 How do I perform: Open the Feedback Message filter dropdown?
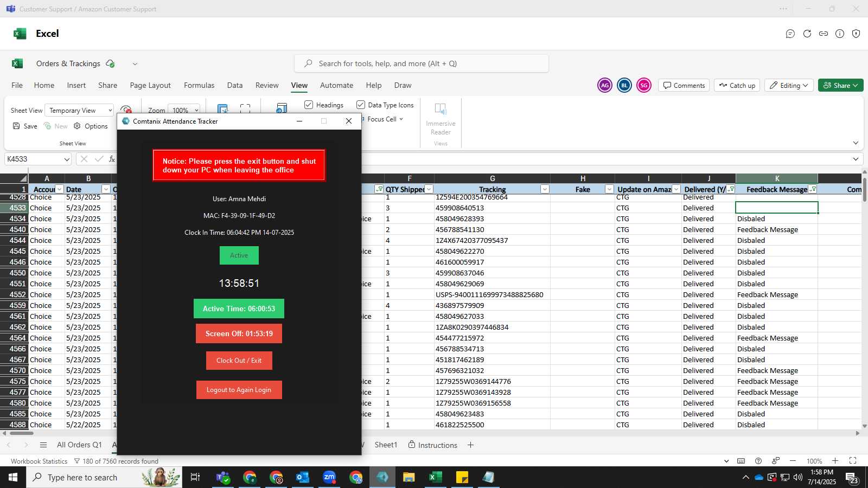point(812,189)
